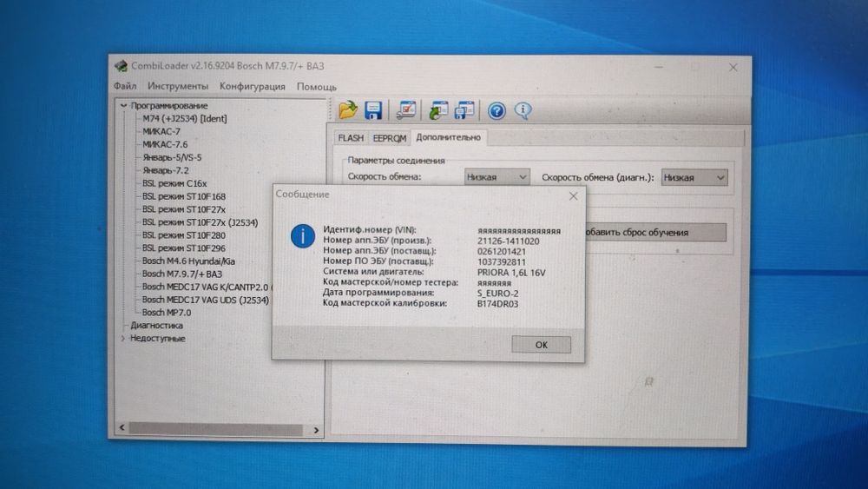
Task: Click the value 21126-1411020 in dialog
Action: [508, 241]
